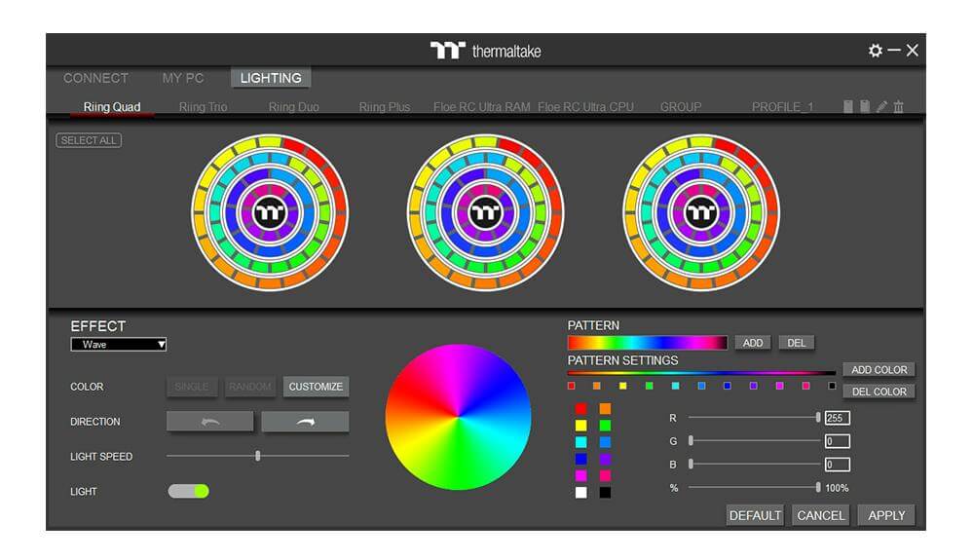Pick the purple swatch in the palette grid
Screen dimensions: 973x560
tap(605, 459)
